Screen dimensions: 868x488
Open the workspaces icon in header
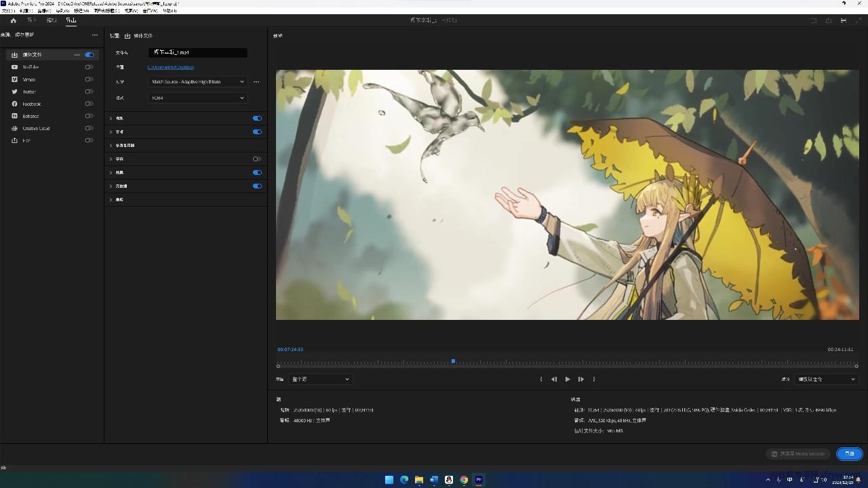(814, 21)
